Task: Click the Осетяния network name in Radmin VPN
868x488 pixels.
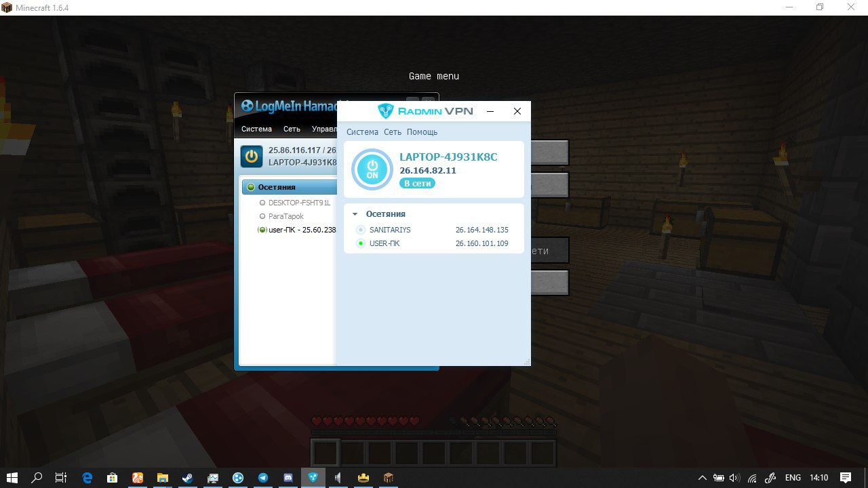Action: click(x=386, y=214)
